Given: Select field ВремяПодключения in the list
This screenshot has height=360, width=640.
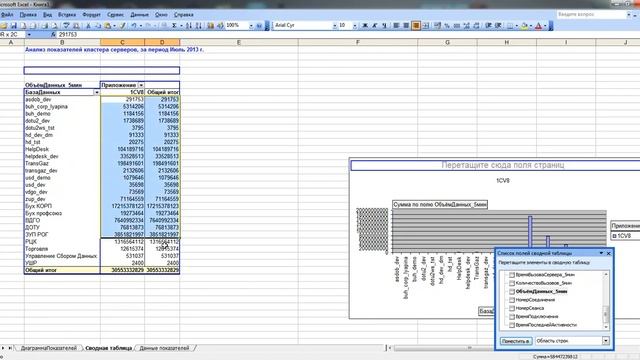Looking at the screenshot, I should coord(537,316).
